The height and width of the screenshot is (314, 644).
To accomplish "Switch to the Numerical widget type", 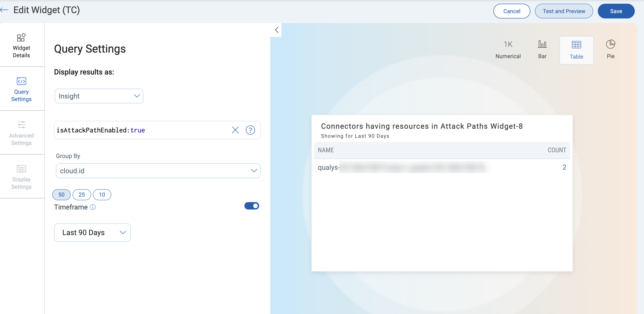I will pyautogui.click(x=508, y=49).
